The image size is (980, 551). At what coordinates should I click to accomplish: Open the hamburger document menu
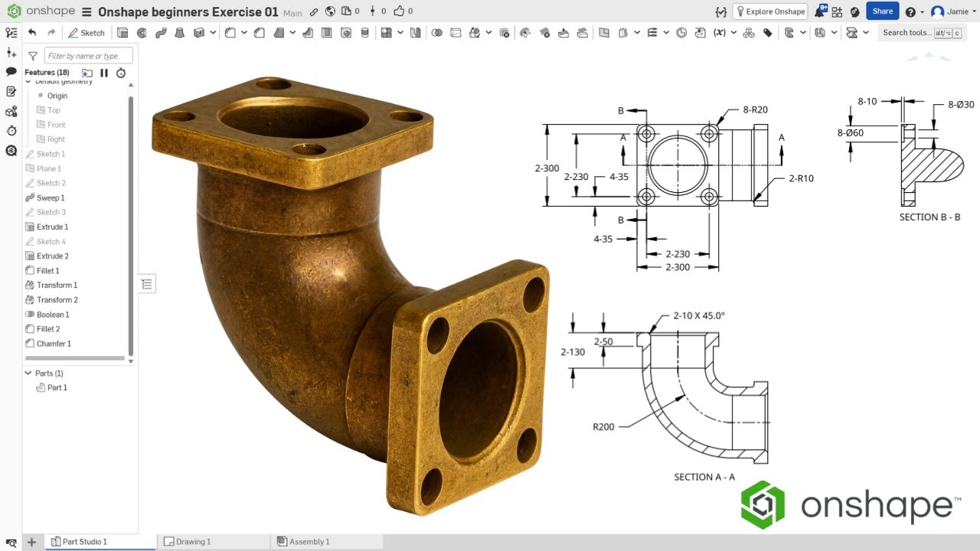(x=87, y=11)
